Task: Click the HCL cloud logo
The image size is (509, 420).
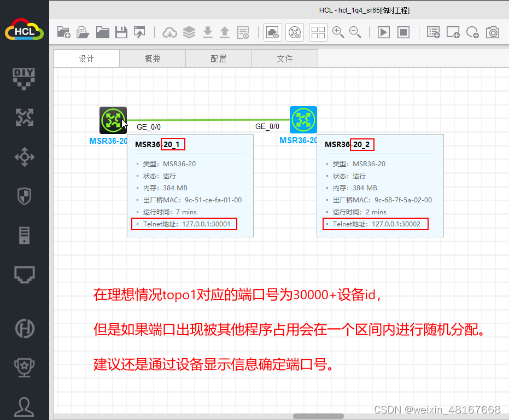Action: 25,30
